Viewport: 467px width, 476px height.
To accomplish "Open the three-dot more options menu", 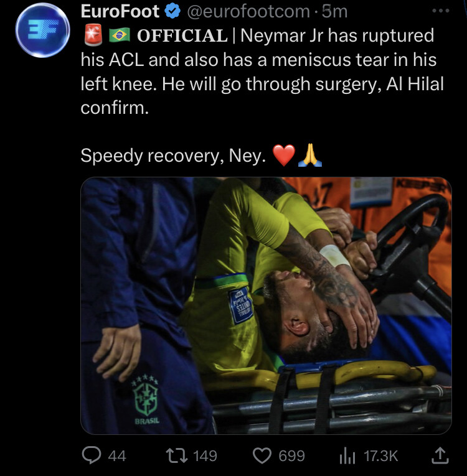I will [441, 11].
